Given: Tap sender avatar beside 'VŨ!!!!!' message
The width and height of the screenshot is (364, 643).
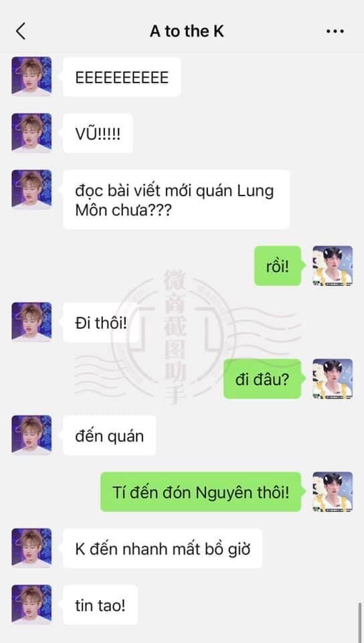Looking at the screenshot, I should click(31, 133).
